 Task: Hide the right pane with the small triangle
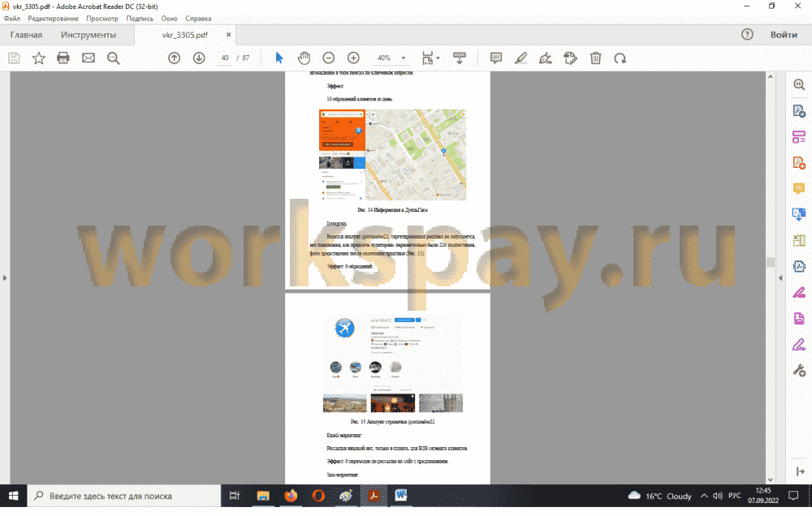click(780, 278)
